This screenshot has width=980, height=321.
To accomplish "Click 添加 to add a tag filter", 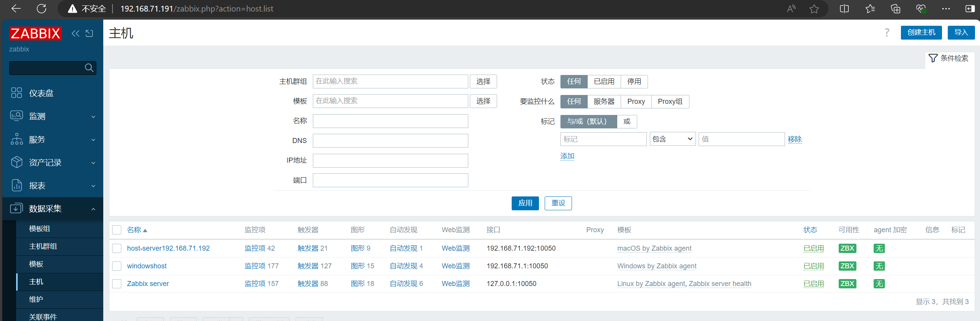I will [x=567, y=156].
